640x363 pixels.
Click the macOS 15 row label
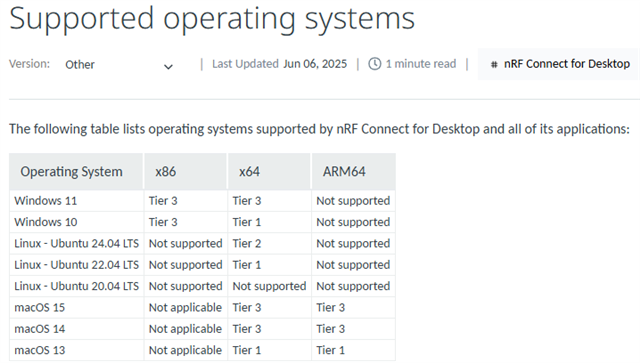[40, 307]
